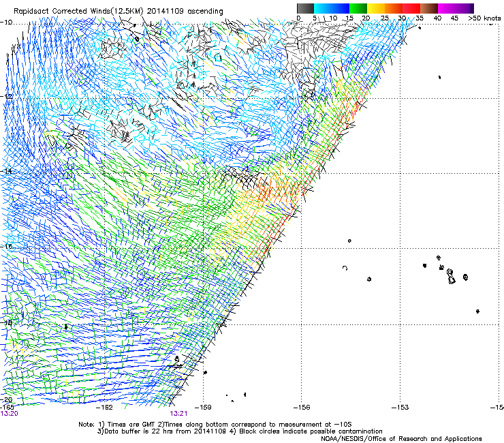504x443 pixels.
Task: Click the 'Times are GMT' note line
Action: pos(215,425)
